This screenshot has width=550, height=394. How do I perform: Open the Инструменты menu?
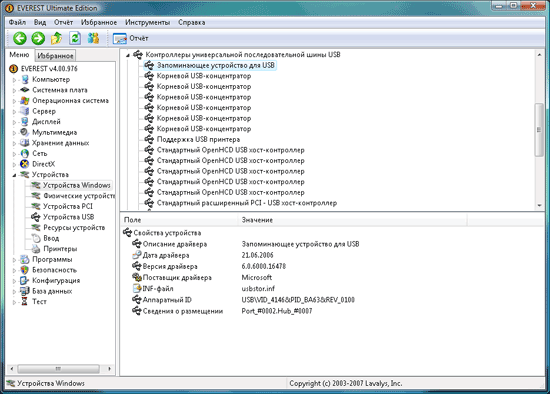coord(147,22)
